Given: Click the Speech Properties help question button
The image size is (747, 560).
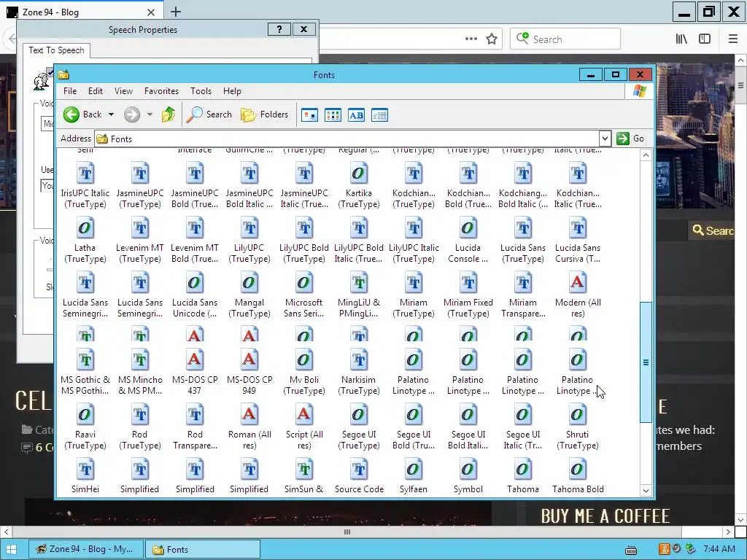Looking at the screenshot, I should (x=279, y=29).
